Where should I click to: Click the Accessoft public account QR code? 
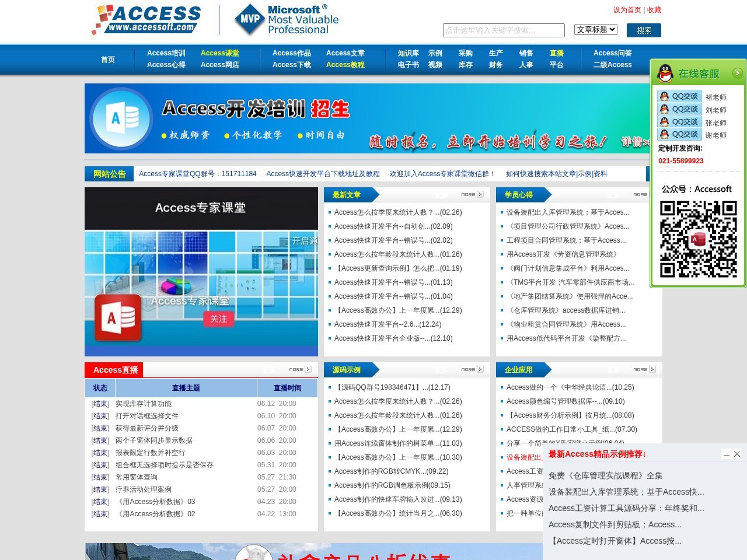pos(698,239)
